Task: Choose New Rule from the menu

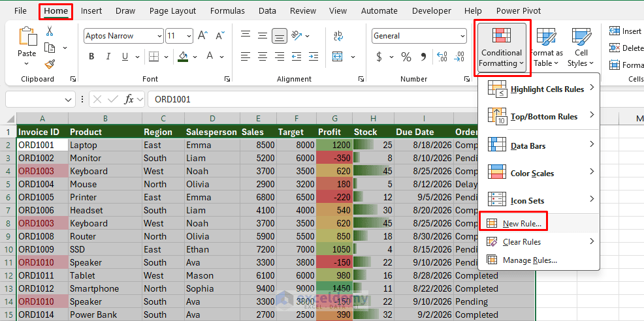Action: point(539,224)
